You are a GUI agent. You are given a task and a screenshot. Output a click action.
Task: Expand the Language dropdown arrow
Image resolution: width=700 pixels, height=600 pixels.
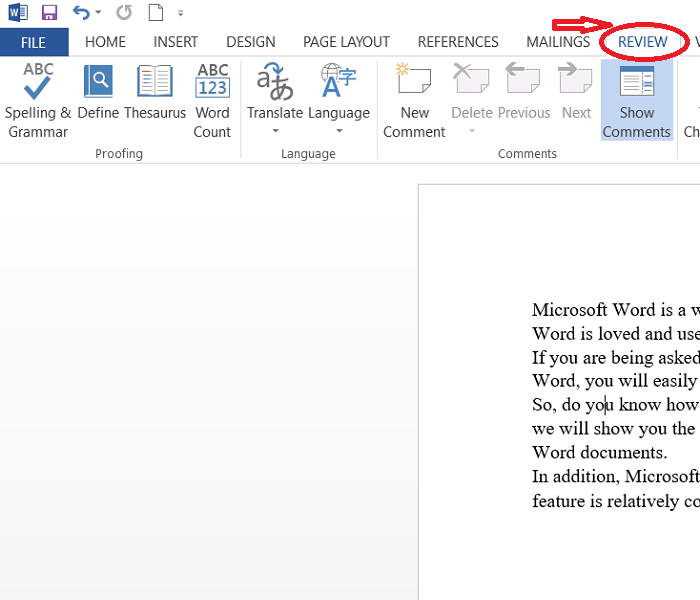339,131
